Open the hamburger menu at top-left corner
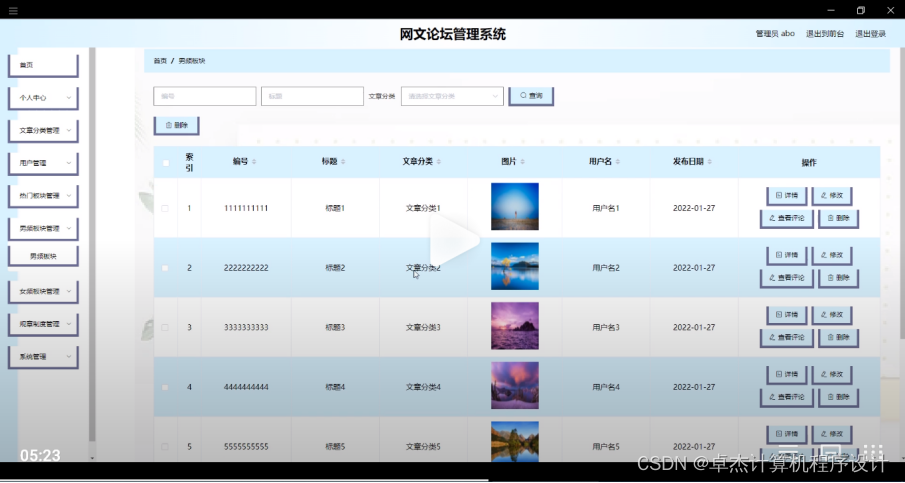 click(x=13, y=10)
